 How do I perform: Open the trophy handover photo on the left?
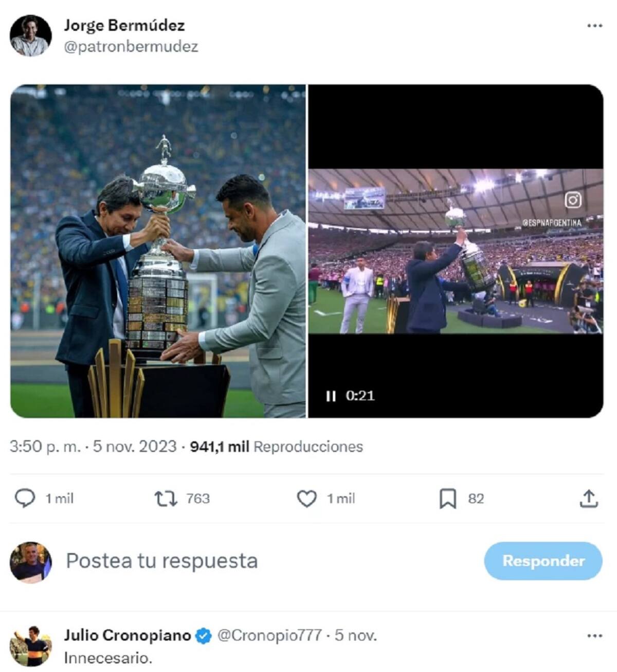click(x=158, y=251)
